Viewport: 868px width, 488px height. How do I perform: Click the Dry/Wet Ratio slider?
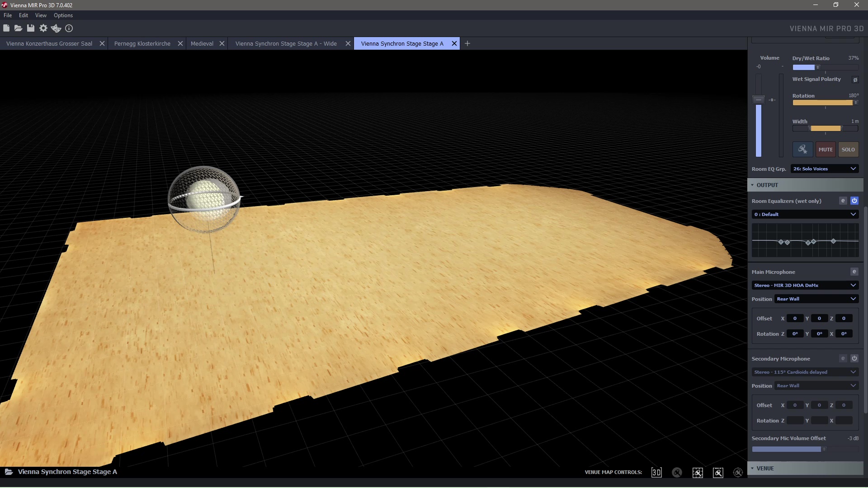tap(825, 67)
